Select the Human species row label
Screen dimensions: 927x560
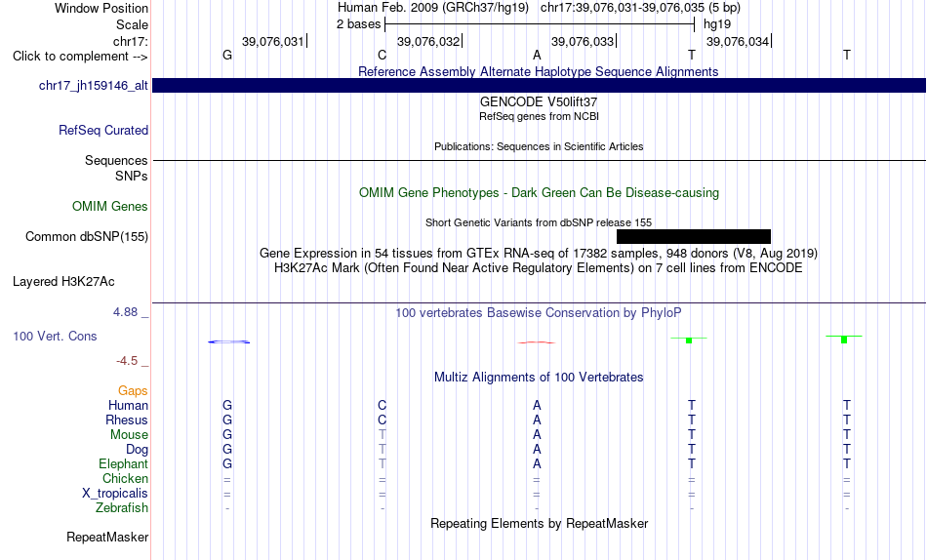click(128, 405)
